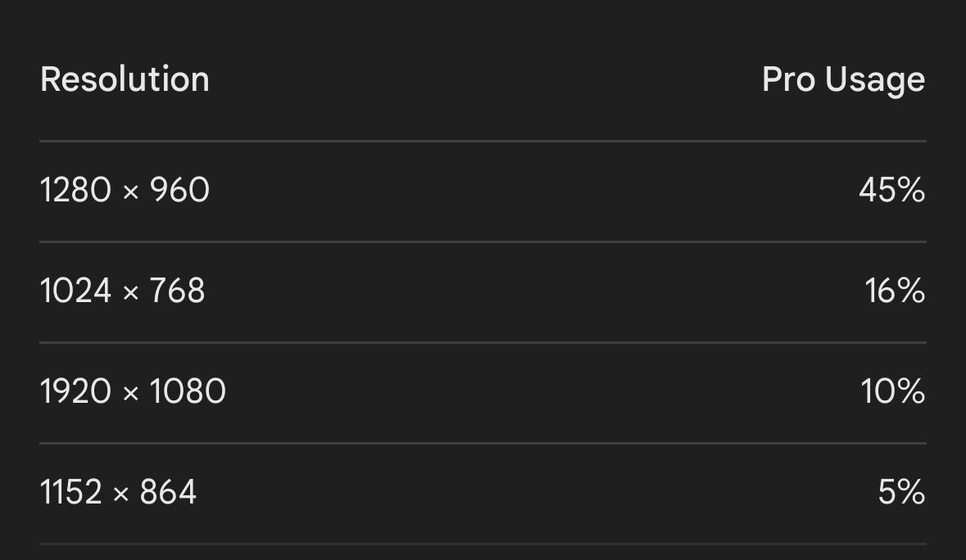The image size is (966, 560).
Task: Click the × sign between 1152 and 864
Action: pos(120,495)
